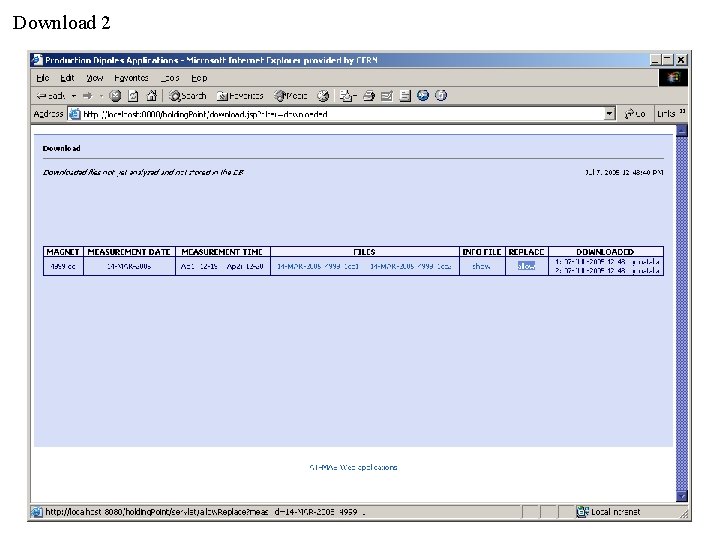Viewport: 720px width, 540px height.
Task: Open the Help menu
Action: pos(199,78)
